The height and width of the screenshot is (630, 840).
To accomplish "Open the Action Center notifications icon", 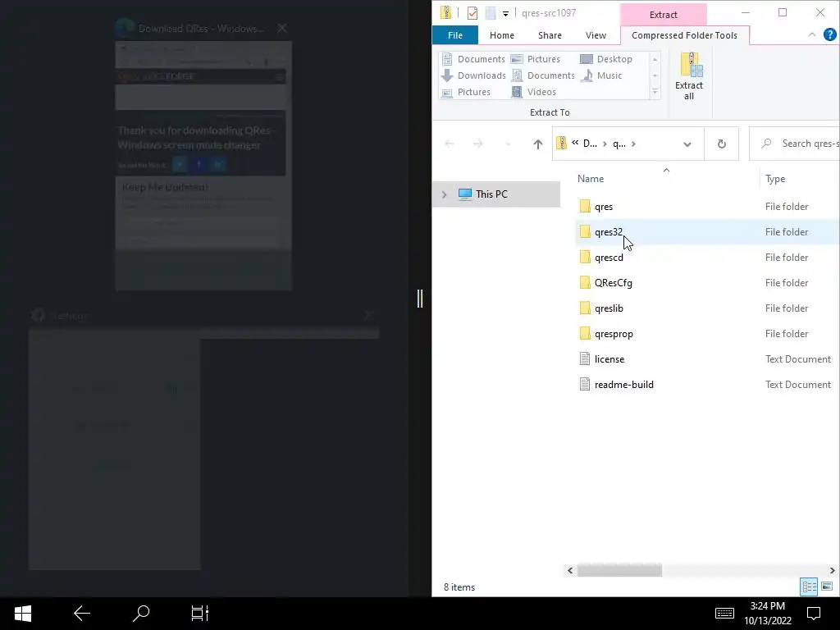I will coord(814,614).
